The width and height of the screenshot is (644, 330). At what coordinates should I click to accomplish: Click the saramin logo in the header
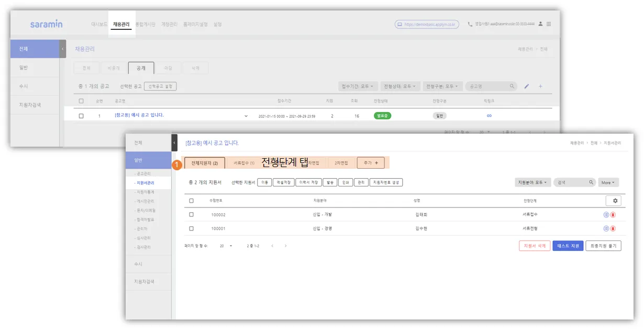tap(46, 24)
